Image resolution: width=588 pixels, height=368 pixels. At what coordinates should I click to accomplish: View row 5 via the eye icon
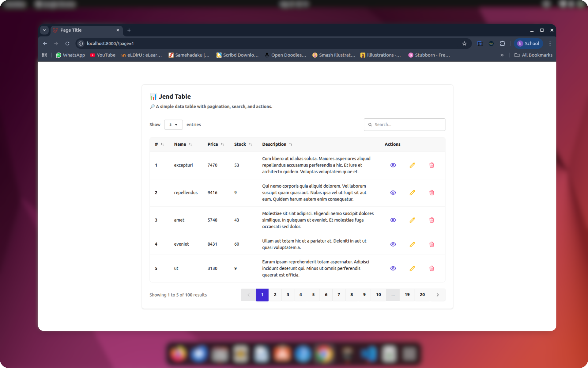click(393, 268)
